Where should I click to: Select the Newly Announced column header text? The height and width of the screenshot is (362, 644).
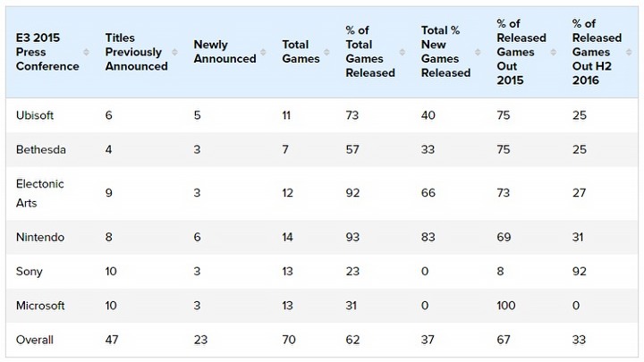pos(225,52)
